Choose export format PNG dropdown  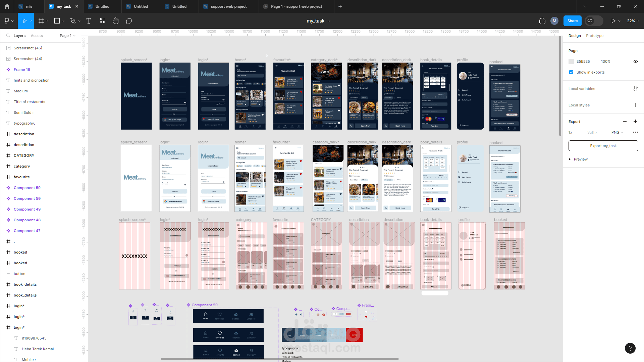click(617, 132)
